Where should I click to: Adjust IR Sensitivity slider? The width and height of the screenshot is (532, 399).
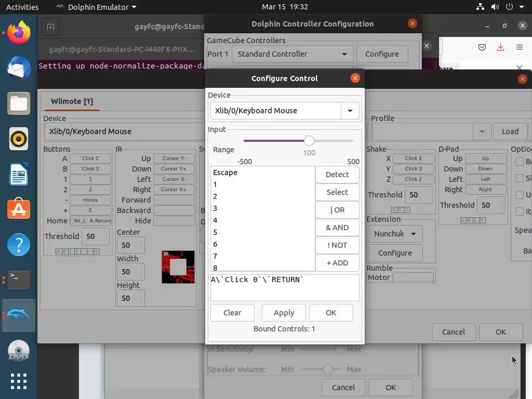[x=339, y=349]
